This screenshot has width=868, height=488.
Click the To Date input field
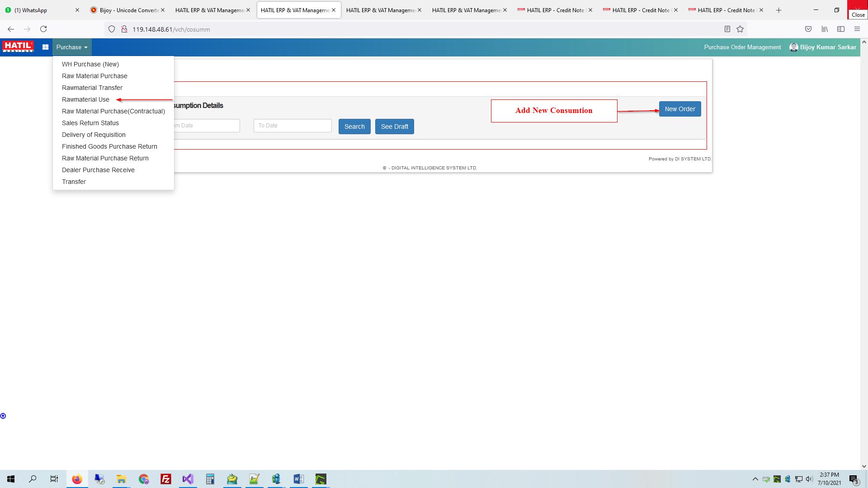[x=292, y=125]
